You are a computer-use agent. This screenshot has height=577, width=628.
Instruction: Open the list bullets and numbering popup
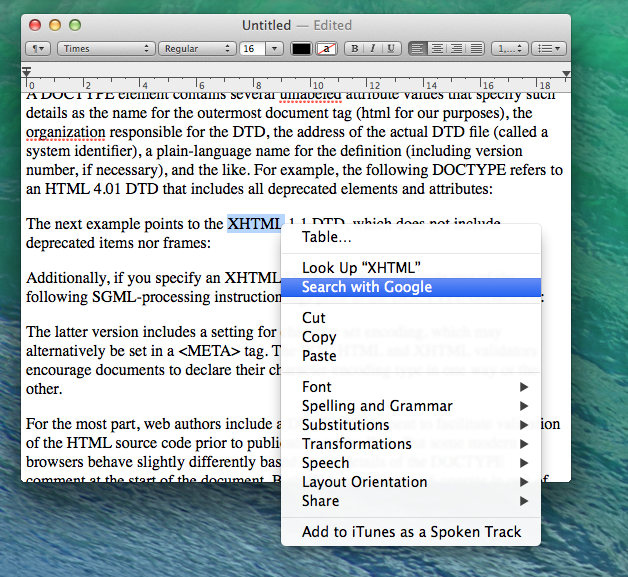[x=548, y=48]
